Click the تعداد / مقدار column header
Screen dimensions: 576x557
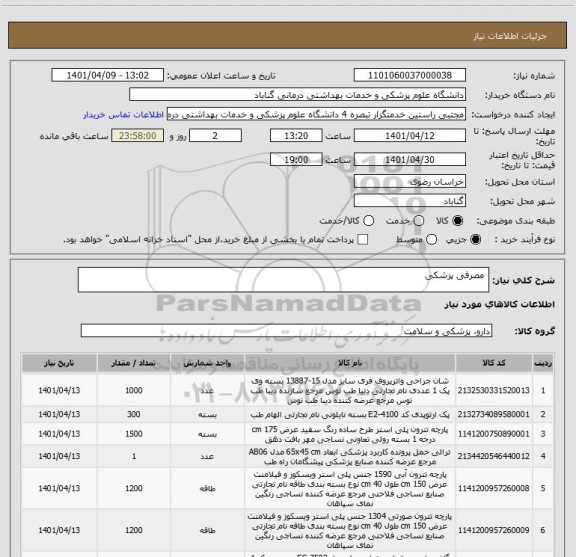coord(134,363)
